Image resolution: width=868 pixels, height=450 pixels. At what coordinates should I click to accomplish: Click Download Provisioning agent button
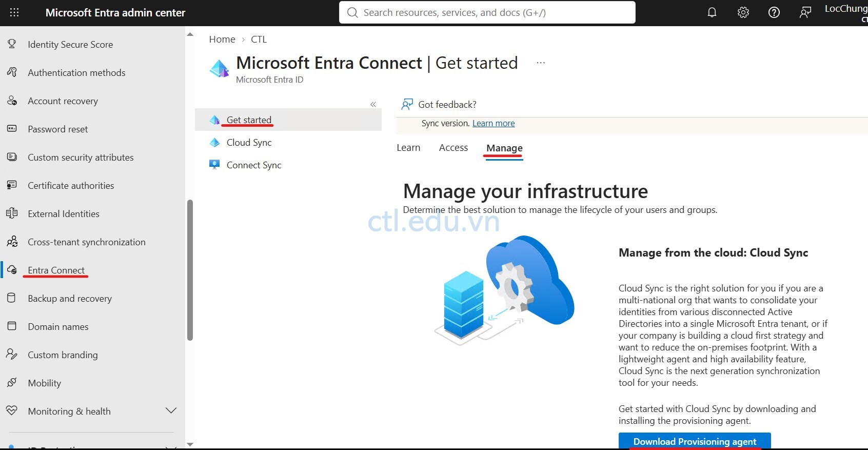coord(695,441)
